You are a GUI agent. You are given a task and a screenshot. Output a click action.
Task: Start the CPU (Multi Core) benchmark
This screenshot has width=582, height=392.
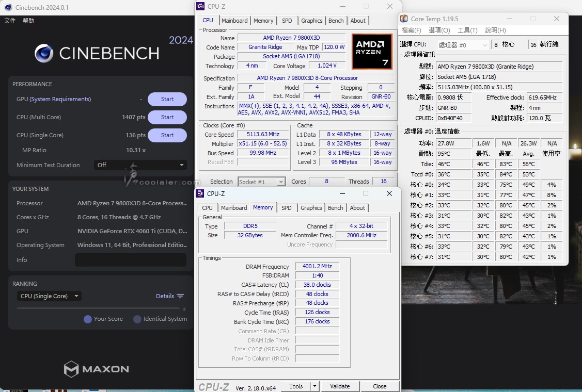coord(167,117)
